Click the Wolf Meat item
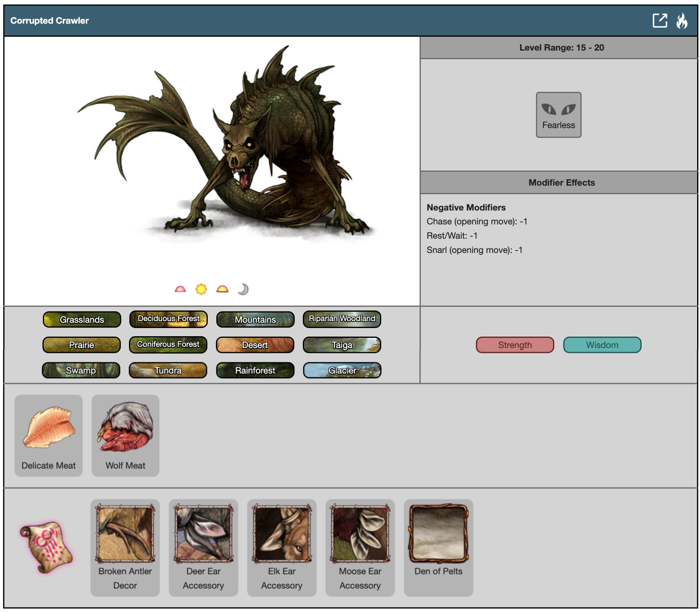The height and width of the screenshot is (612, 700). (125, 435)
